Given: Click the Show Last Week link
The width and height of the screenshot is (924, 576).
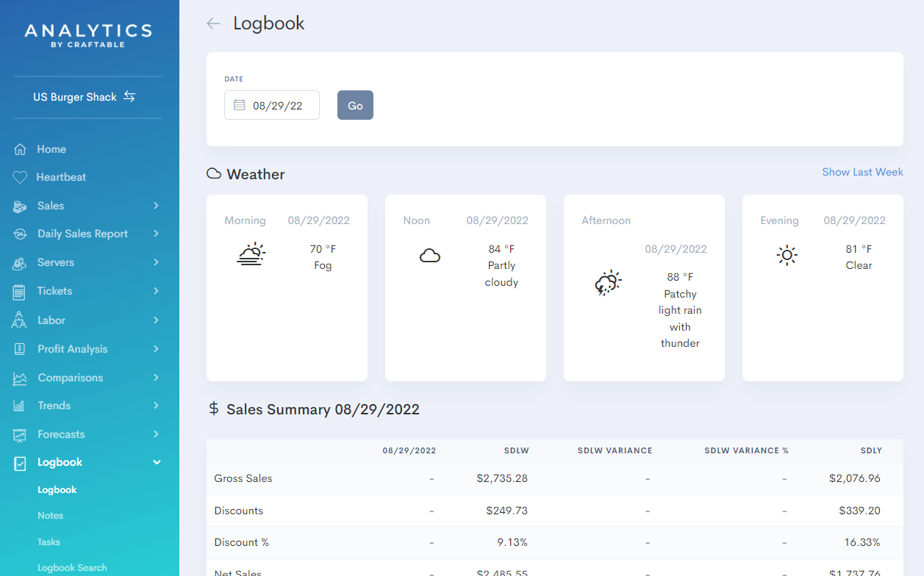Looking at the screenshot, I should (x=862, y=171).
